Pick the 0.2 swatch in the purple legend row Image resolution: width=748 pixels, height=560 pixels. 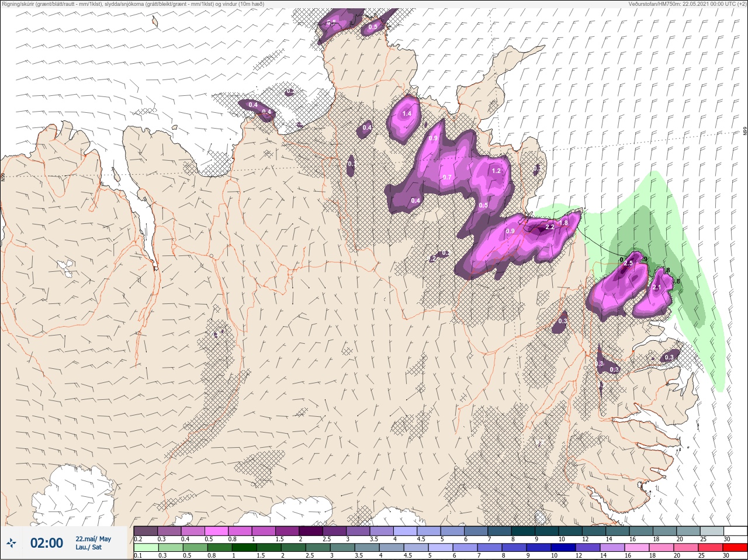click(146, 531)
